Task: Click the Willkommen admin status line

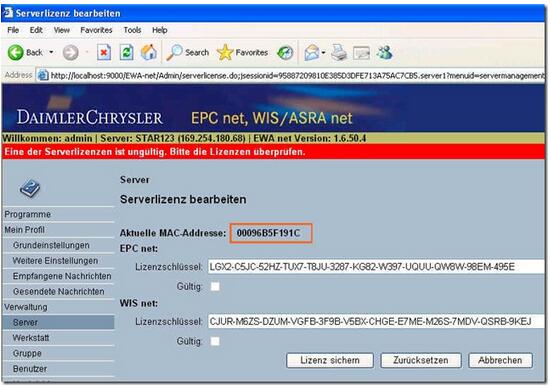Action: 184,138
